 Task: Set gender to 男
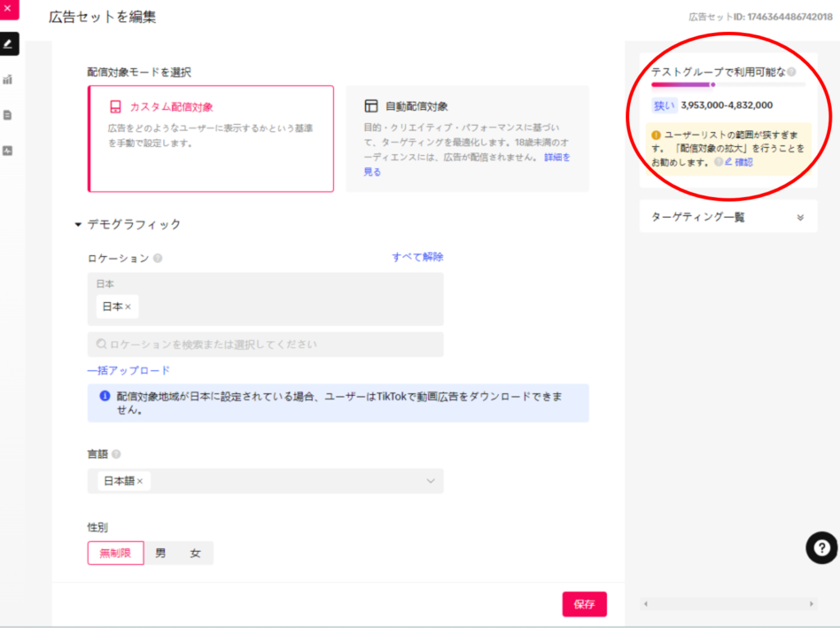(161, 553)
